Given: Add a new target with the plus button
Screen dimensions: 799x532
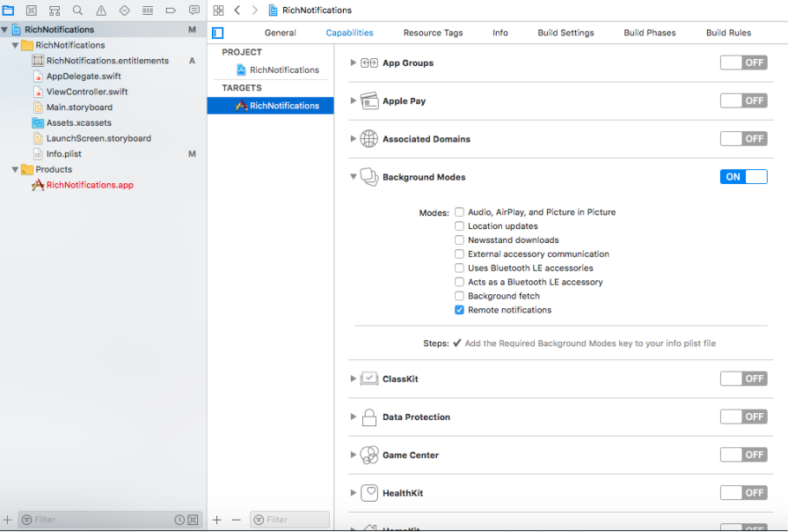Looking at the screenshot, I should (x=217, y=520).
